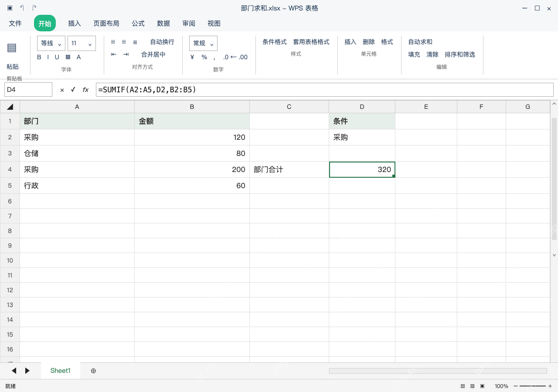Go to the previous sheet tab arrow
Image resolution: width=558 pixels, height=392 pixels.
click(x=14, y=371)
